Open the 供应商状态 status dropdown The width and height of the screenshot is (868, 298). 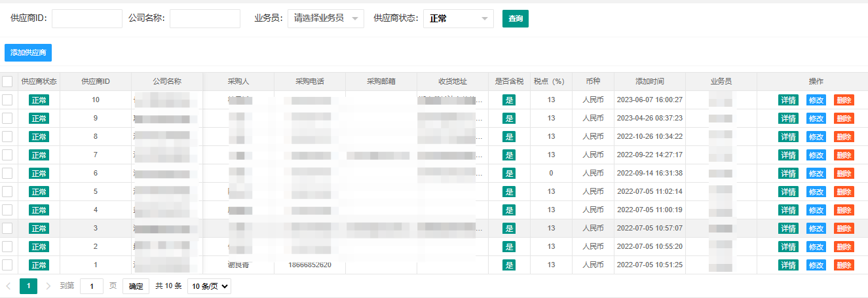[x=459, y=18]
